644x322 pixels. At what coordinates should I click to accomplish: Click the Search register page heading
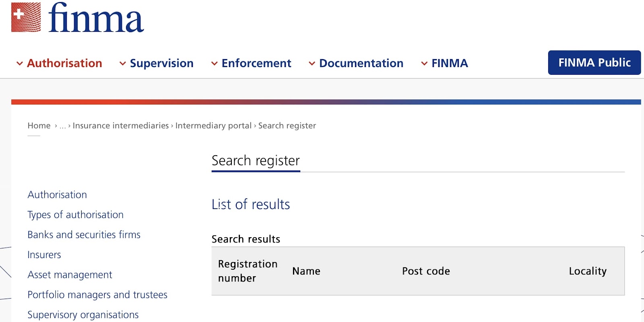click(x=256, y=161)
